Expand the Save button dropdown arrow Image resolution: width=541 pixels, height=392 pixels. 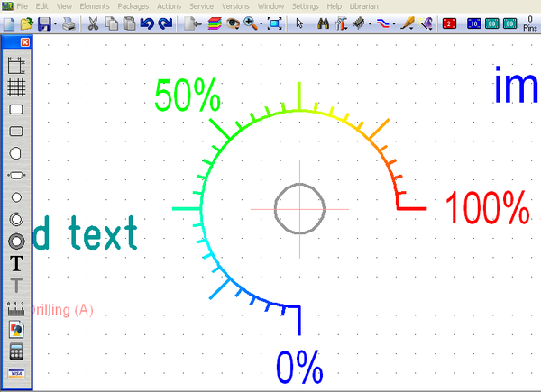[x=56, y=23]
